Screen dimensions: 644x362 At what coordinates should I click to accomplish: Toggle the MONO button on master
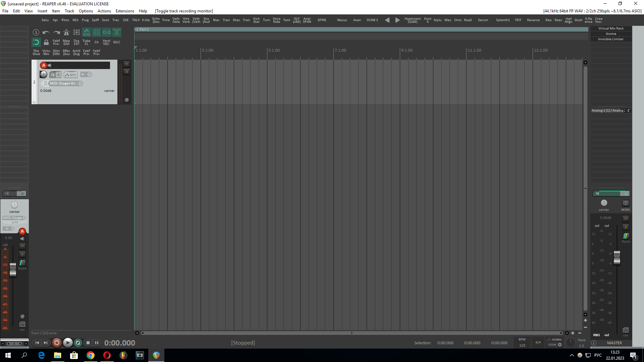[x=626, y=203]
